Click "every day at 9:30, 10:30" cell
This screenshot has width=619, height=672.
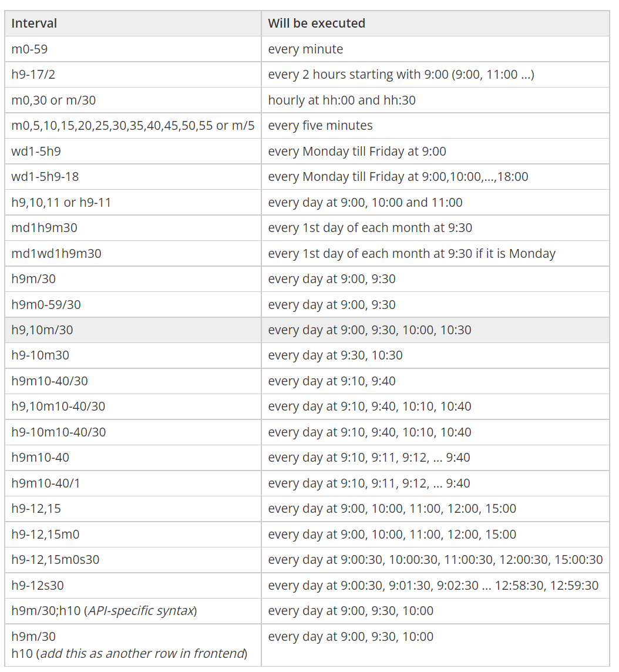pyautogui.click(x=335, y=355)
